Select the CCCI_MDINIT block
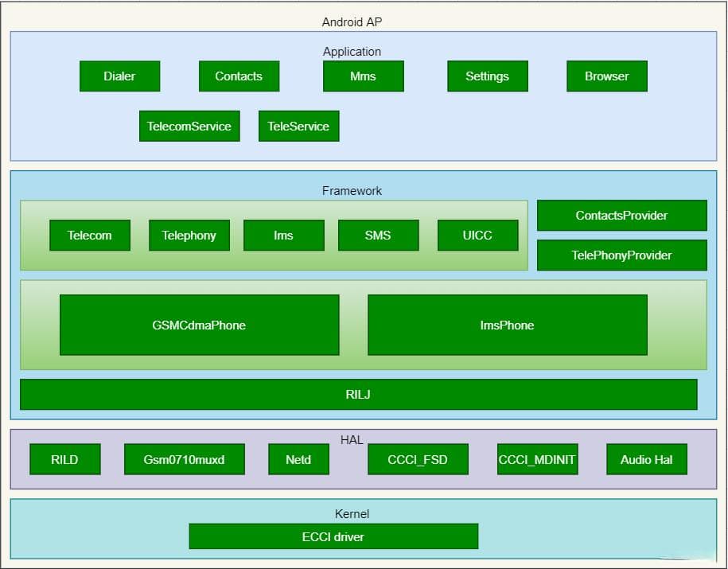Viewport: 728px width, 569px height. tap(538, 459)
